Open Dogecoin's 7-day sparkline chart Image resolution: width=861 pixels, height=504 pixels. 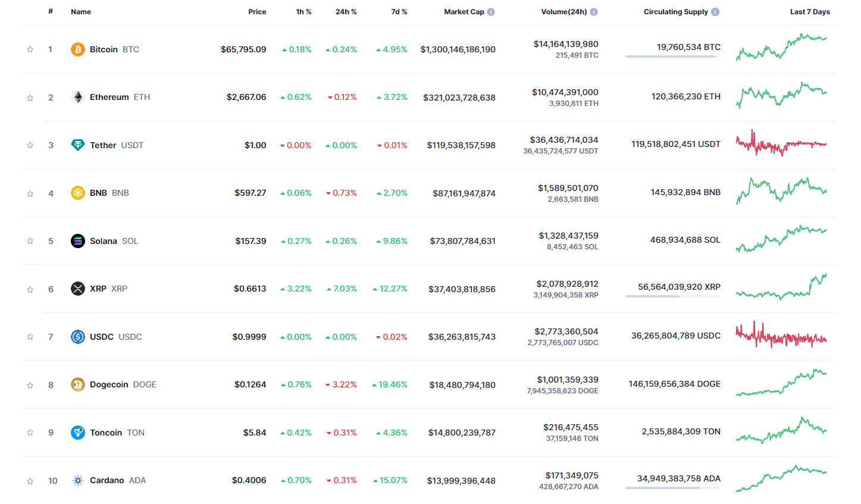point(781,383)
